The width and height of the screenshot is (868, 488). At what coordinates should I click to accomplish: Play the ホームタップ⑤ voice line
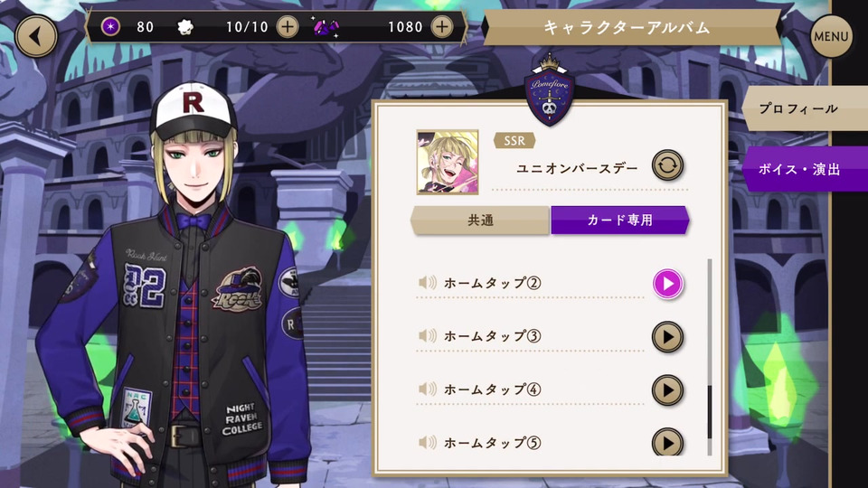point(667,442)
